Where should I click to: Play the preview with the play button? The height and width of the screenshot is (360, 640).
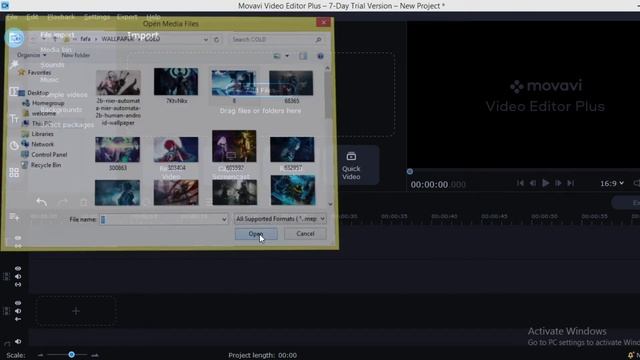point(545,183)
